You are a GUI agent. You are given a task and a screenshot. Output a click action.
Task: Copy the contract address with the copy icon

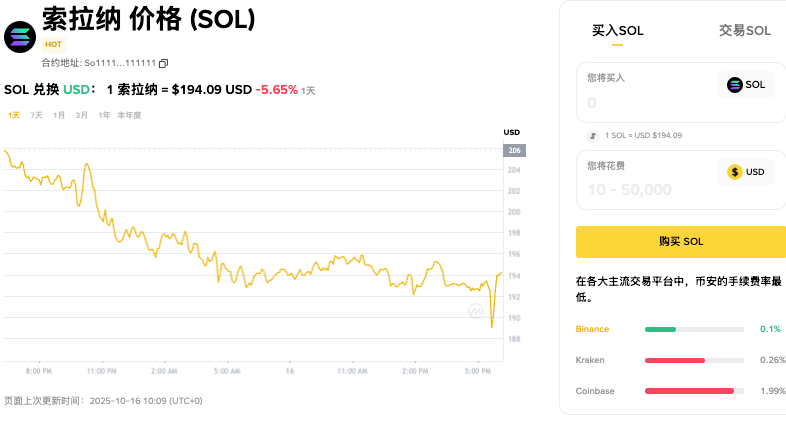[x=164, y=63]
